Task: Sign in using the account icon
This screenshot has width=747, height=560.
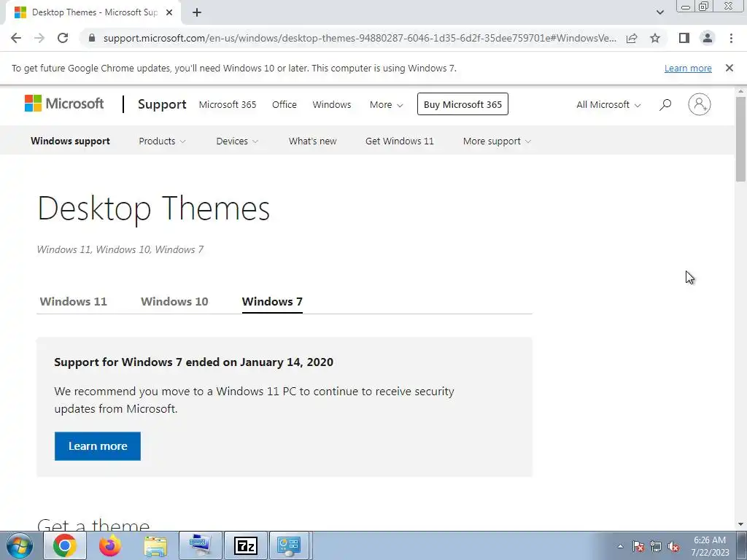Action: coord(699,104)
